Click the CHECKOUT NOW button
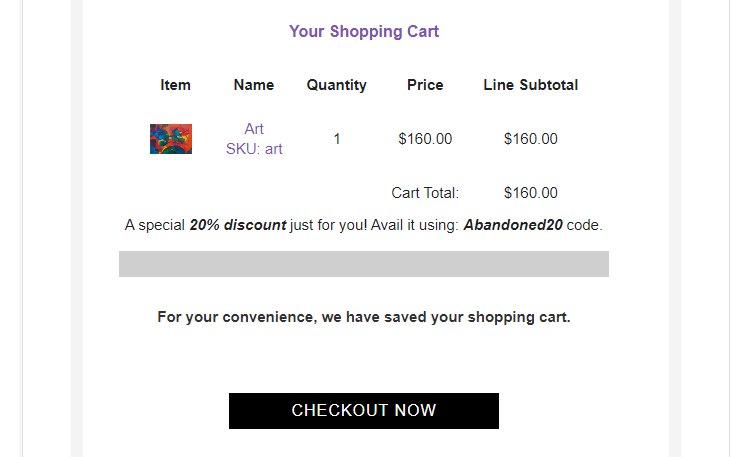 pos(363,411)
